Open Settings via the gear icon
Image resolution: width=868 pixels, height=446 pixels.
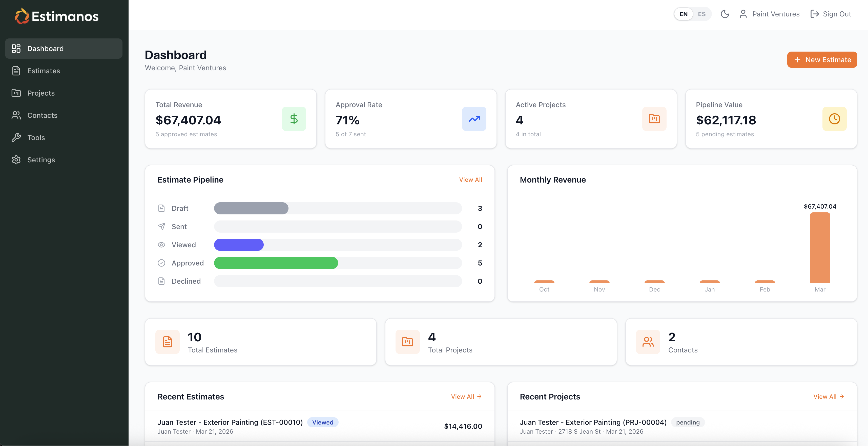[x=16, y=160]
